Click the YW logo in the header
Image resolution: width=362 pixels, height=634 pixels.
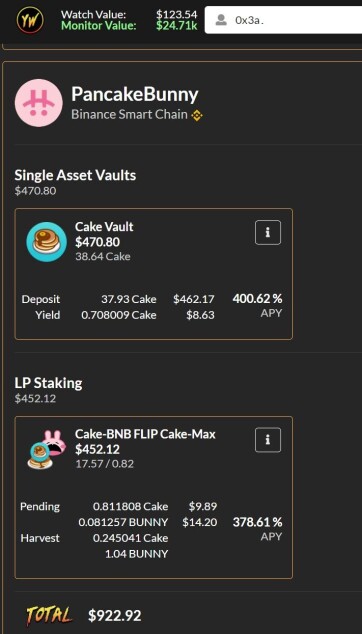[30, 20]
